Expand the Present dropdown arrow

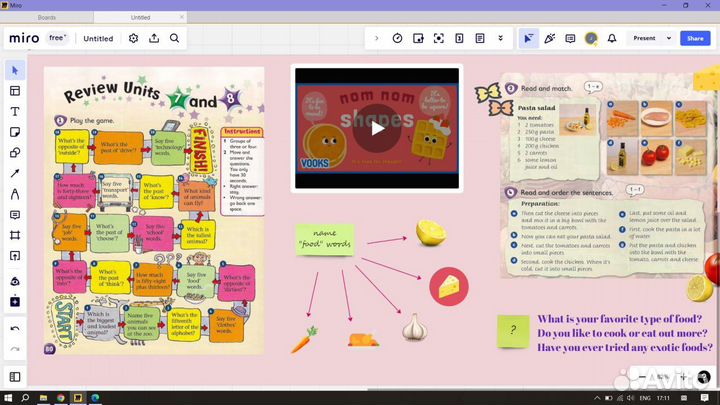[x=666, y=38]
